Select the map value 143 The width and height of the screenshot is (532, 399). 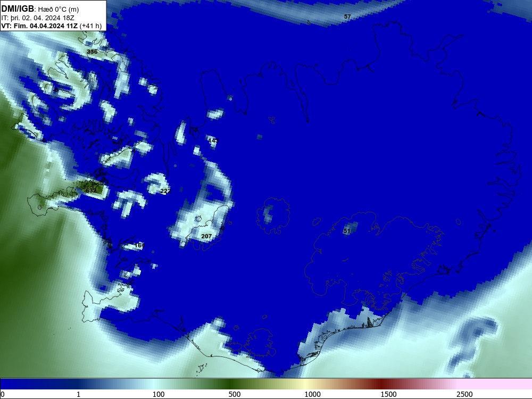[213, 140]
